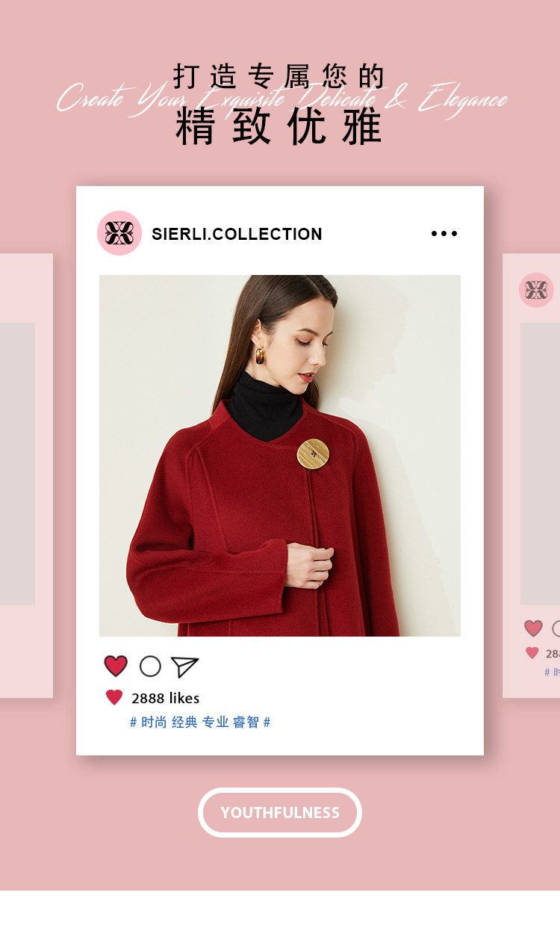This screenshot has height=928, width=560.
Task: Click the small heart beside 2888 likes
Action: (114, 698)
